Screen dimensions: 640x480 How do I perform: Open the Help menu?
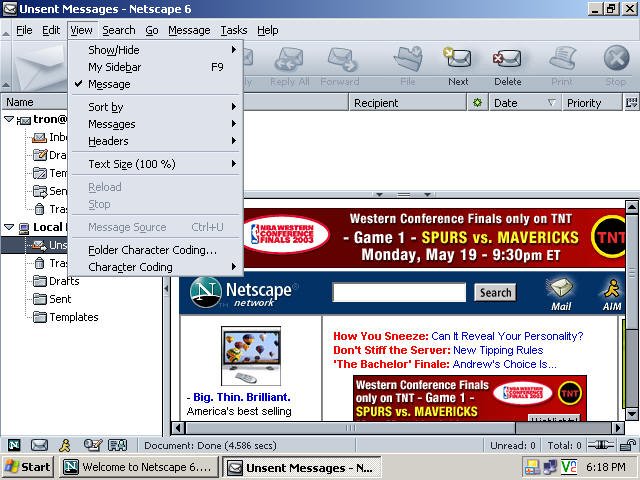coord(268,30)
